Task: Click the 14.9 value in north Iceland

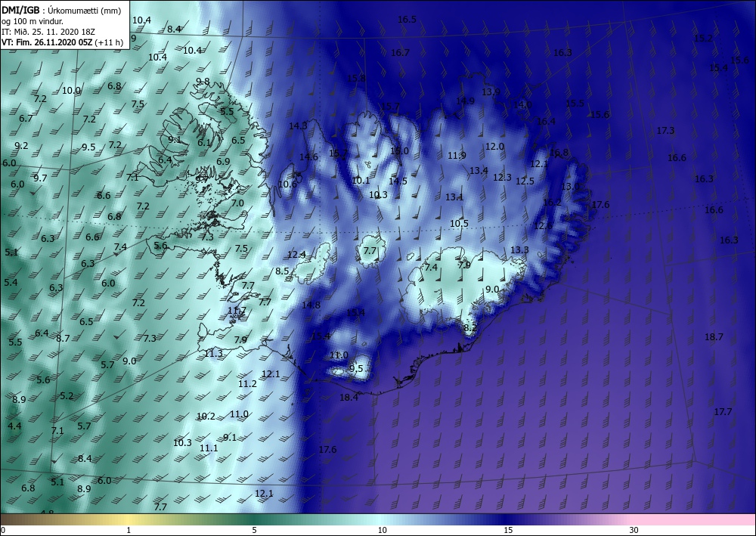Action: [x=465, y=101]
